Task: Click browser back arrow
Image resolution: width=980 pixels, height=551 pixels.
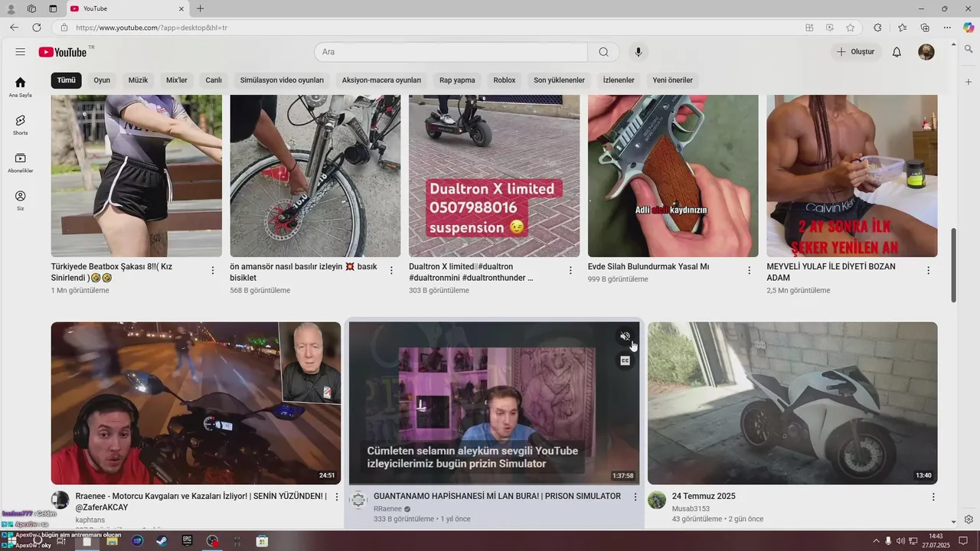Action: tap(14, 28)
